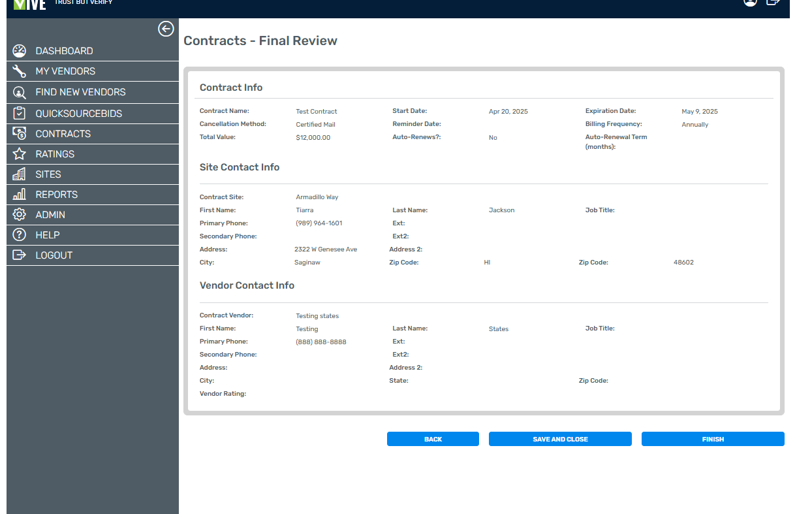This screenshot has height=514, width=812.
Task: Click the VIVE logo
Action: pos(29,4)
